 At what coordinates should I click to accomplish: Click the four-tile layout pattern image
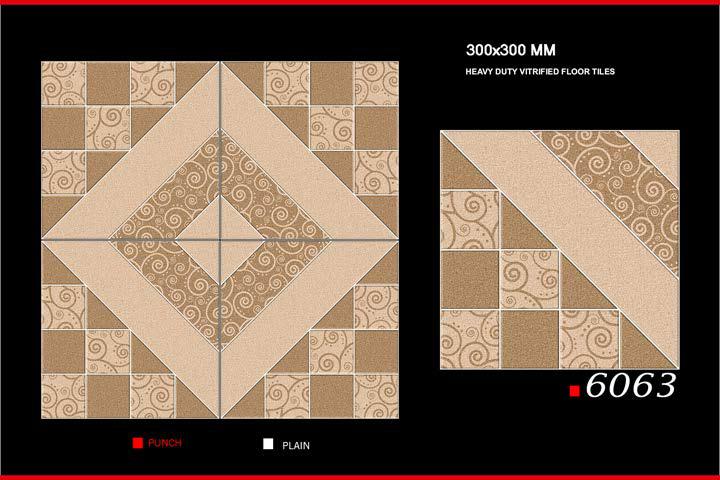point(220,240)
